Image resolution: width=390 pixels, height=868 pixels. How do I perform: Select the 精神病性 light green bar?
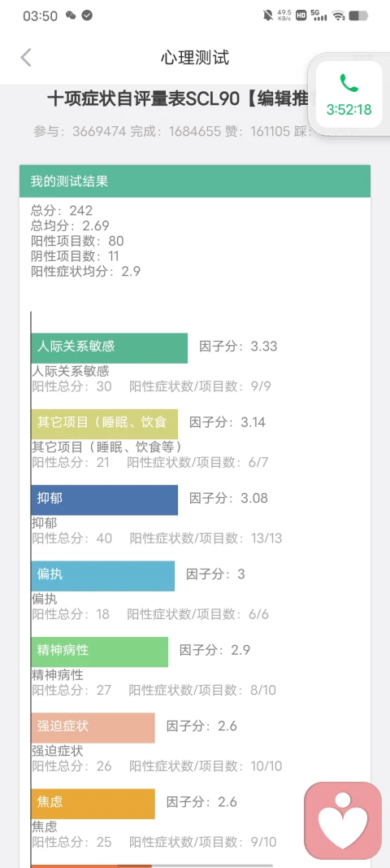100,652
